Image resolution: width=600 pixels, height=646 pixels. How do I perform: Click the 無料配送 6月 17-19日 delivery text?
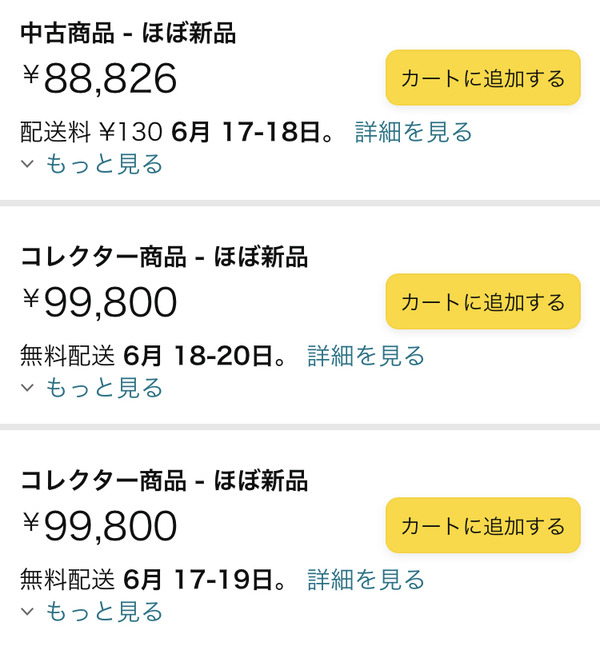(154, 579)
